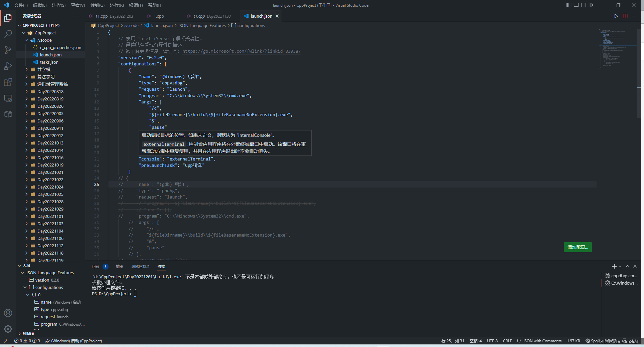
Task: Open the Customize Layout icon
Action: point(591,5)
